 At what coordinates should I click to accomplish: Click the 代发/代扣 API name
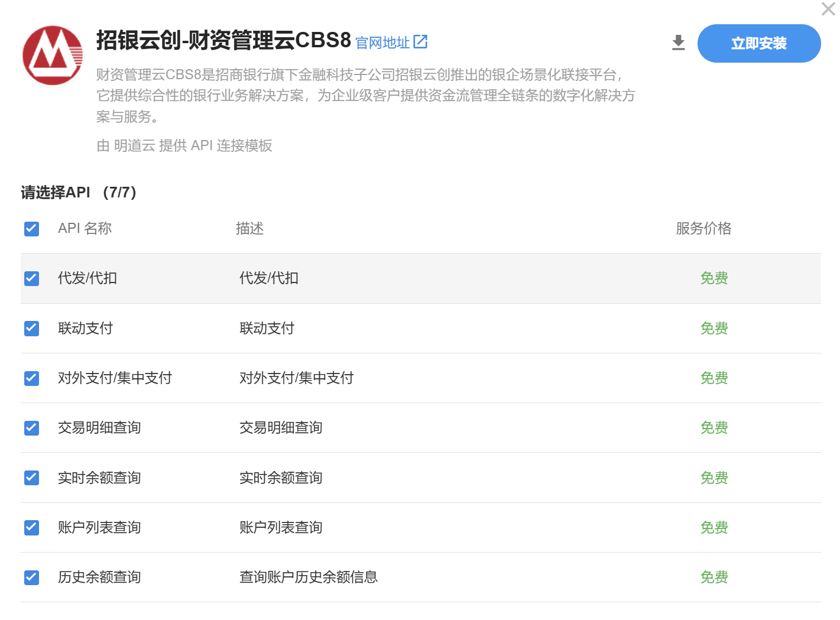[87, 278]
